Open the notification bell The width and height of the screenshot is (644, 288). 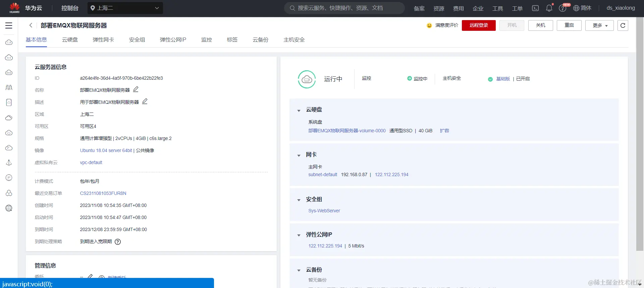tap(549, 8)
